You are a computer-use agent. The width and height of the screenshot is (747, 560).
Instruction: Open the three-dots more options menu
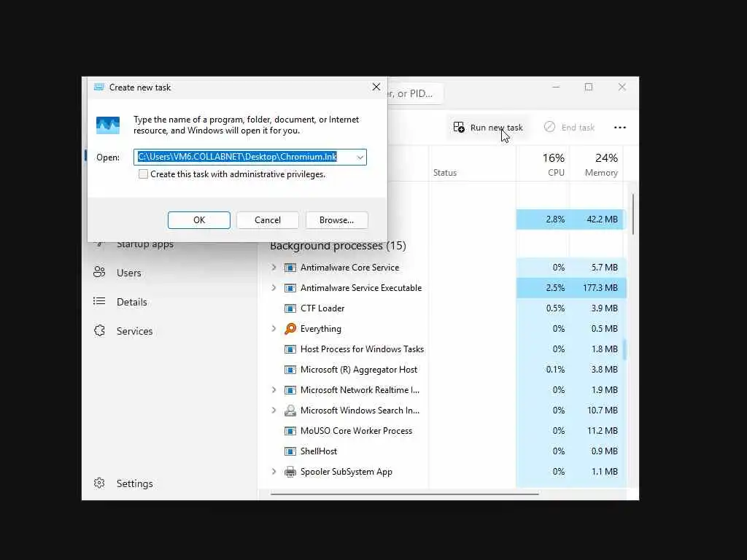click(x=620, y=128)
